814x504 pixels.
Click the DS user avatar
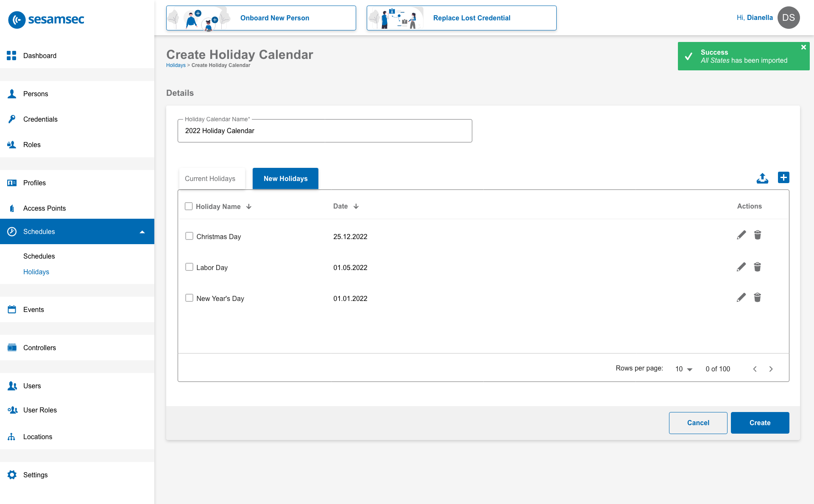[788, 18]
